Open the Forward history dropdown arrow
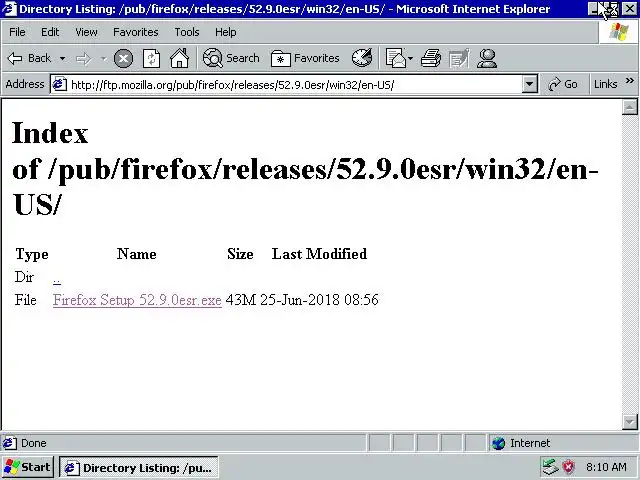 point(104,59)
